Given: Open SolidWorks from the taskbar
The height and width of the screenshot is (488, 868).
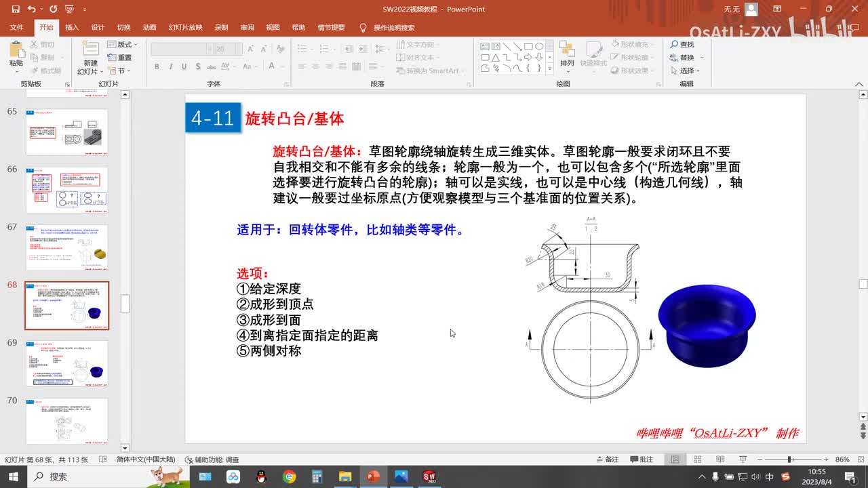Looking at the screenshot, I should coord(429,476).
